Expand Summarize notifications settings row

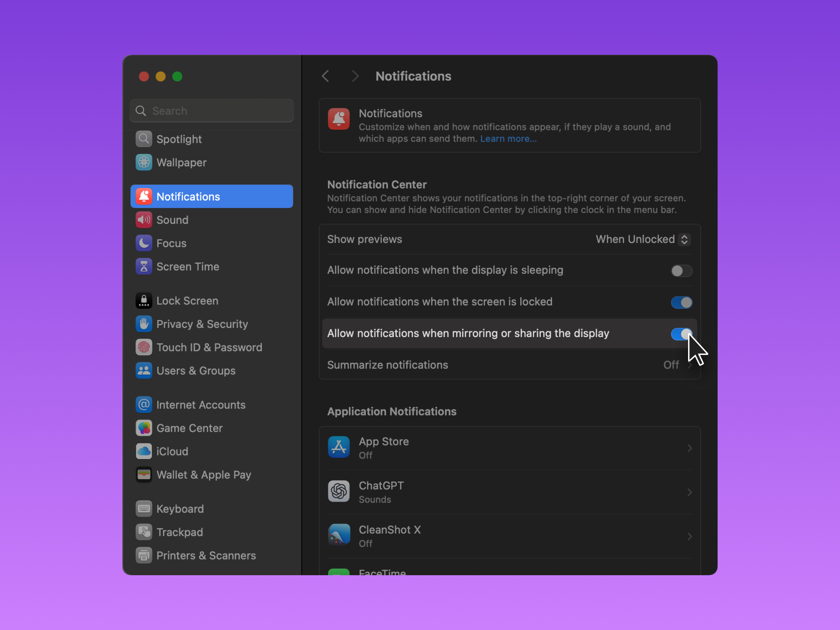[x=509, y=365]
